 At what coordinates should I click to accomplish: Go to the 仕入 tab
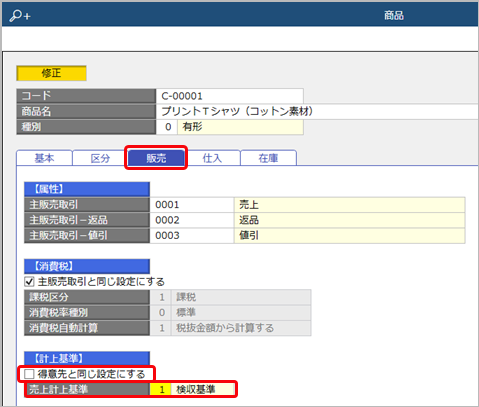(x=212, y=158)
